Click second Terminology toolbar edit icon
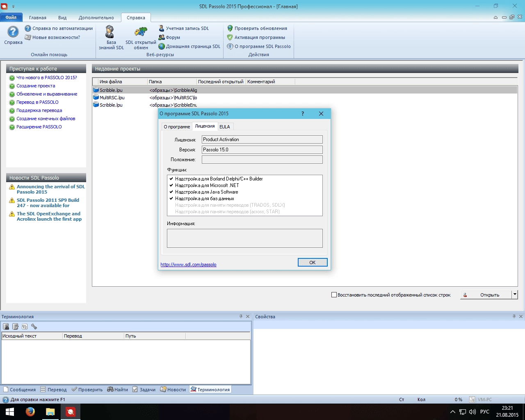This screenshot has width=525, height=420. pos(16,326)
